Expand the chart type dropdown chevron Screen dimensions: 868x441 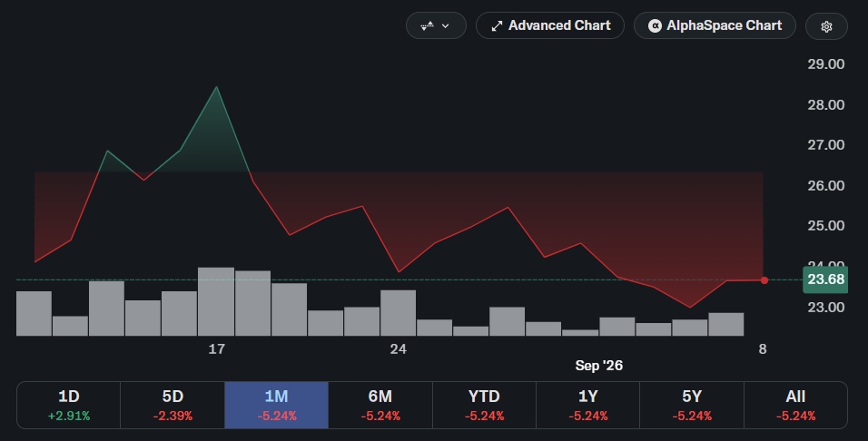tap(445, 26)
